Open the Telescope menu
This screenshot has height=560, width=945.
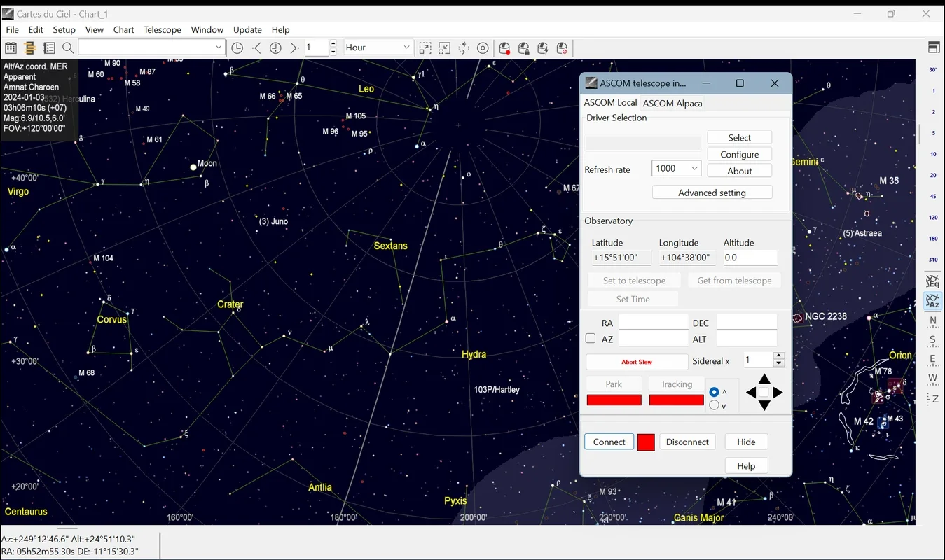tap(163, 29)
